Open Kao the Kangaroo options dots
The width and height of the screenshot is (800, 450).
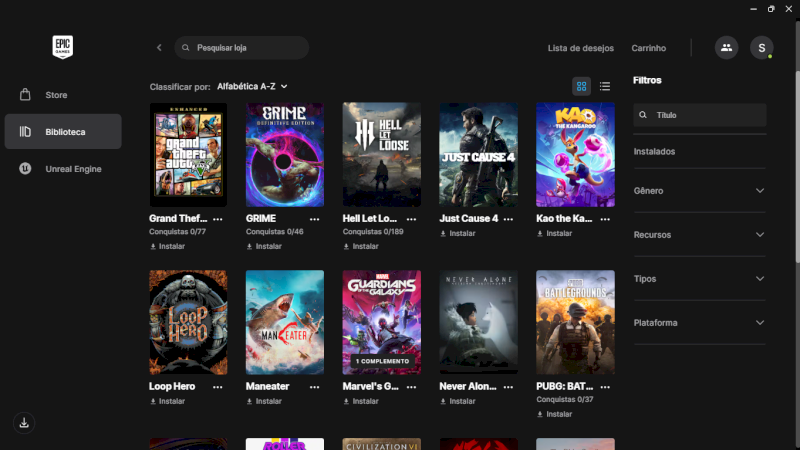(605, 219)
